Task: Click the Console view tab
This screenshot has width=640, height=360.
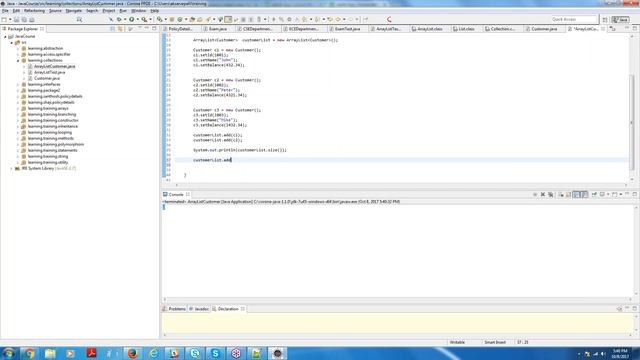Action: coord(176,195)
